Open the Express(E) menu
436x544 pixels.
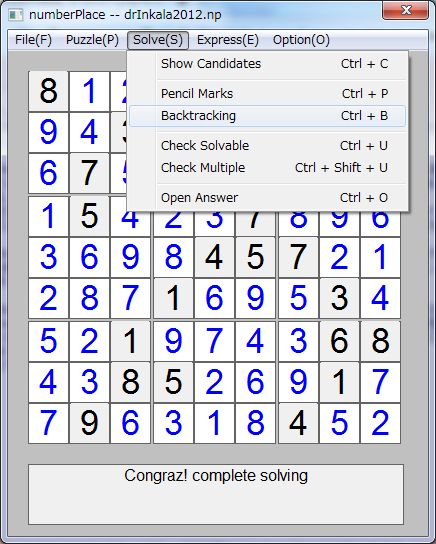[228, 40]
